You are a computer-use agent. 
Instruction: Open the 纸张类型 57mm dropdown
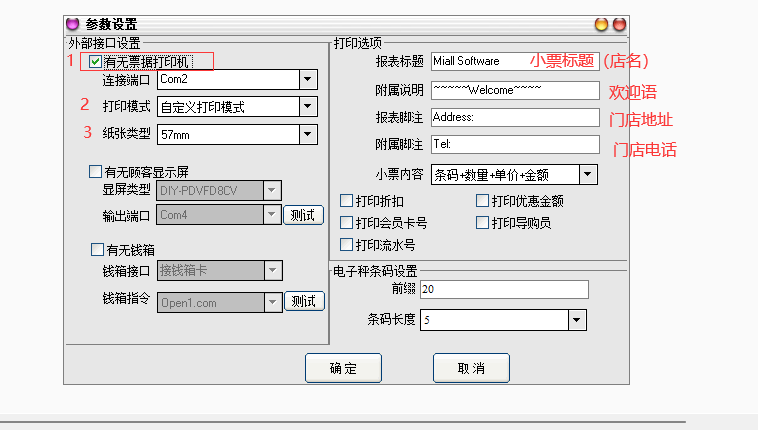pos(307,134)
